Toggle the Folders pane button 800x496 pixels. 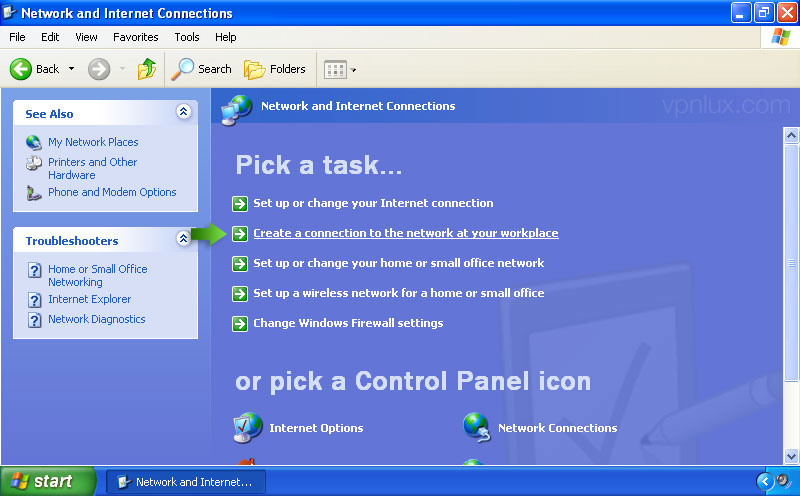tap(275, 69)
